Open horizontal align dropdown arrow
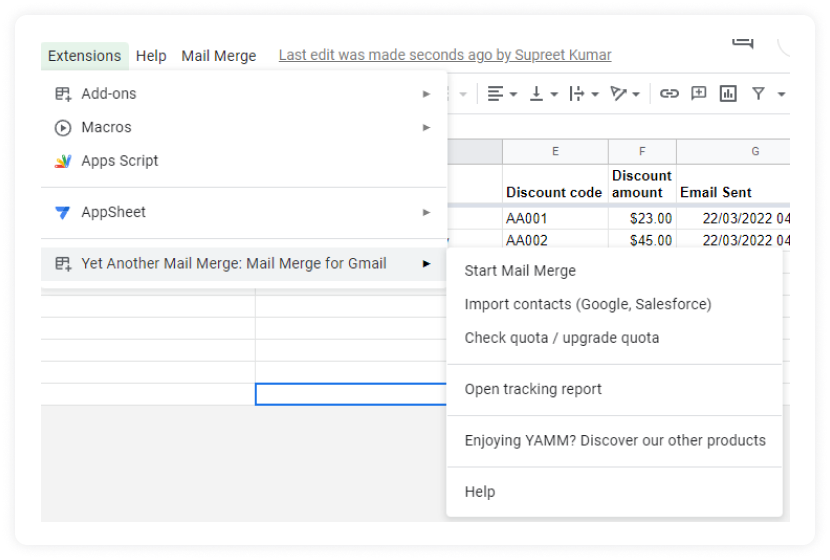830x560 pixels. [x=513, y=95]
